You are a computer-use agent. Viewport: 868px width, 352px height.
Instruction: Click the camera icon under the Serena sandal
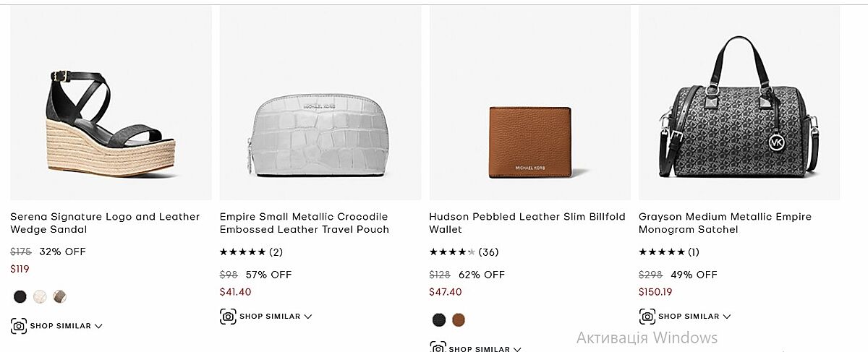click(19, 326)
